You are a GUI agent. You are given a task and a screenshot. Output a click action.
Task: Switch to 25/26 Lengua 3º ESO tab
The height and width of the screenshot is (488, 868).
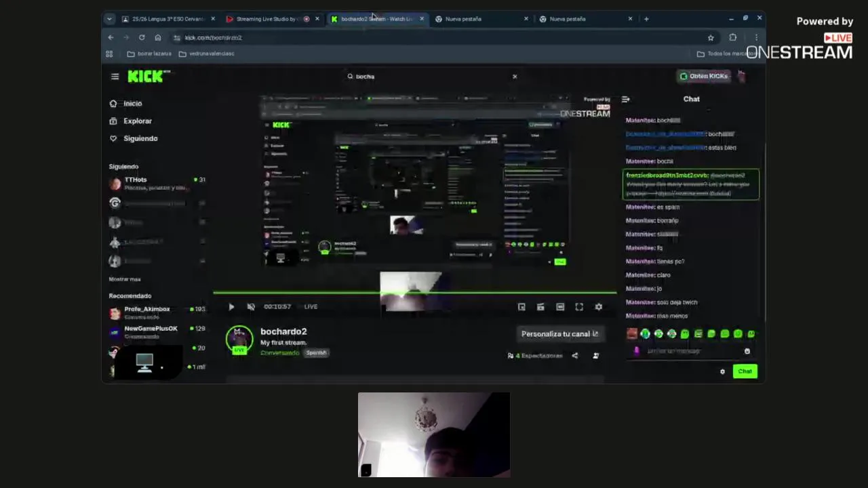[167, 19]
